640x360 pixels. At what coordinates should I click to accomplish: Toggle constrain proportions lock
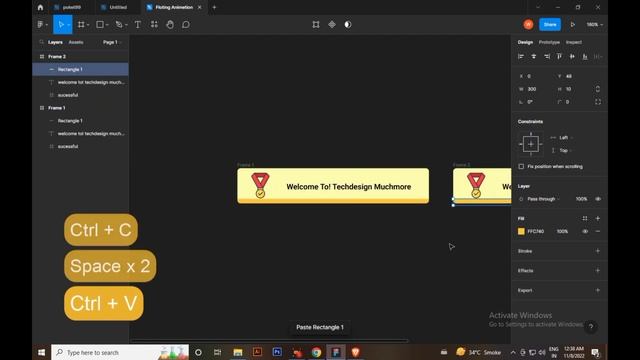coord(598,89)
